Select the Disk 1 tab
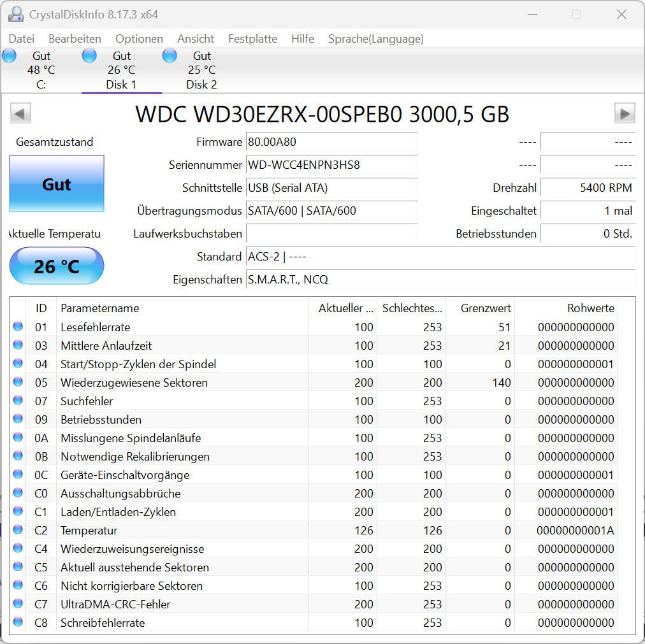This screenshot has width=645, height=644. pyautogui.click(x=121, y=70)
